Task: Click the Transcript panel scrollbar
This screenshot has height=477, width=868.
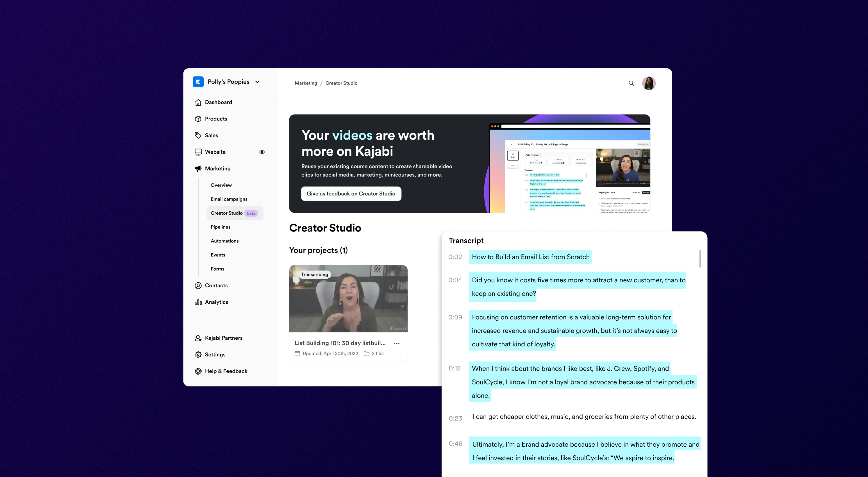Action: tap(700, 259)
